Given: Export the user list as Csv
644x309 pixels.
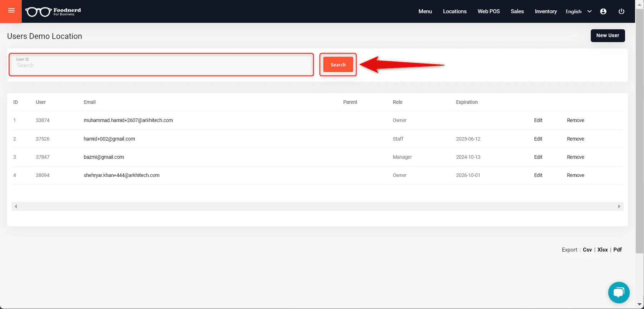Looking at the screenshot, I should [x=587, y=250].
